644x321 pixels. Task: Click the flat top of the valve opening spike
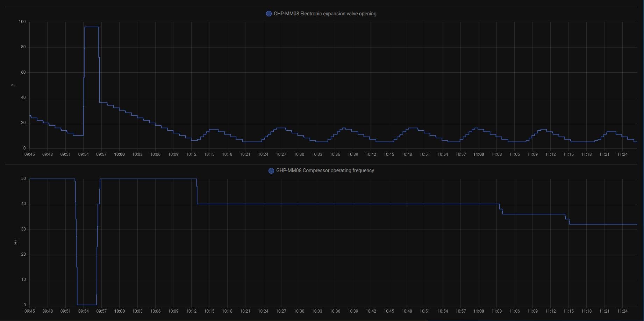coord(92,27)
